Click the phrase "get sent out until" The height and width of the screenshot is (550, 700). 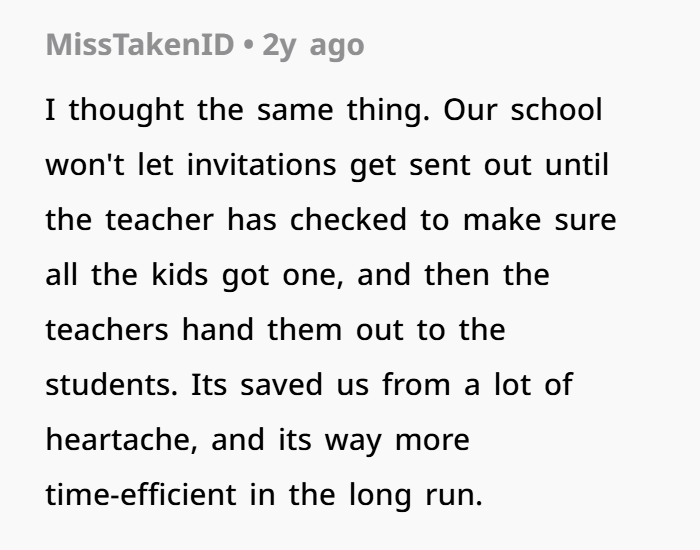tap(479, 166)
